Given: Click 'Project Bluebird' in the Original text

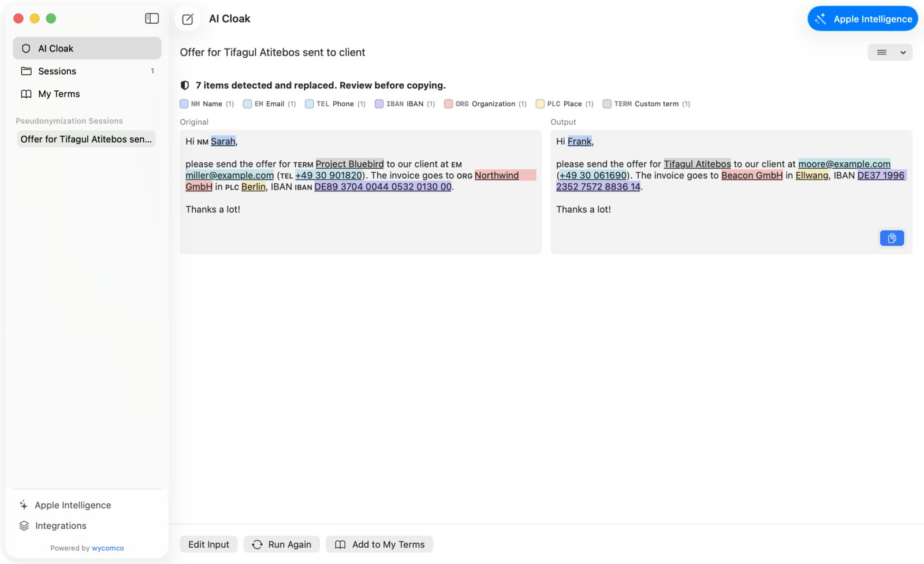Looking at the screenshot, I should point(349,164).
